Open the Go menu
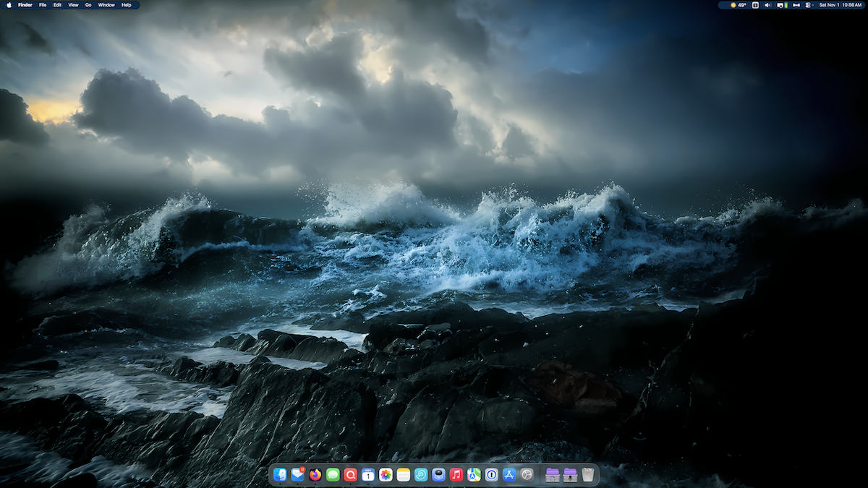The height and width of the screenshot is (488, 868). (x=88, y=4)
